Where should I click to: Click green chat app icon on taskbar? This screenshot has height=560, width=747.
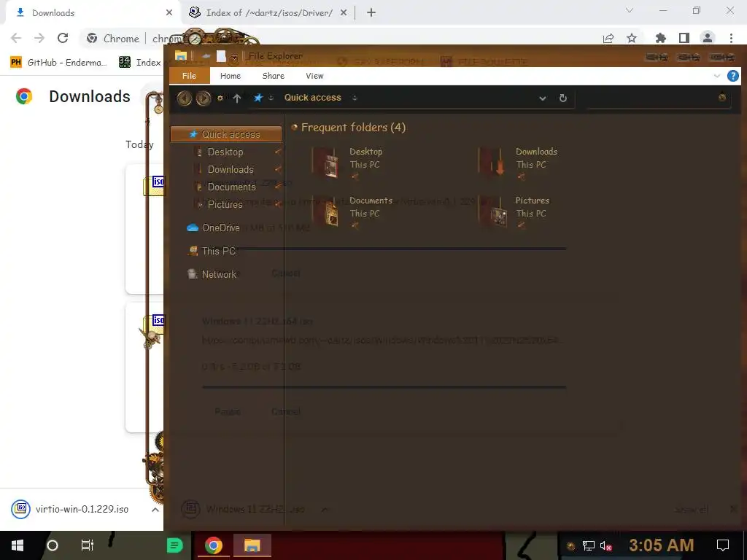175,545
